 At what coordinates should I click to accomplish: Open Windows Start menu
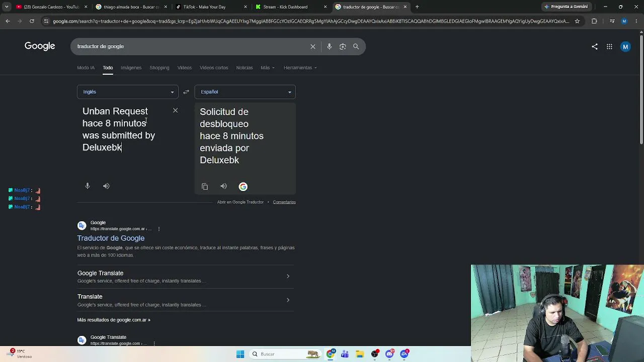[240, 354]
